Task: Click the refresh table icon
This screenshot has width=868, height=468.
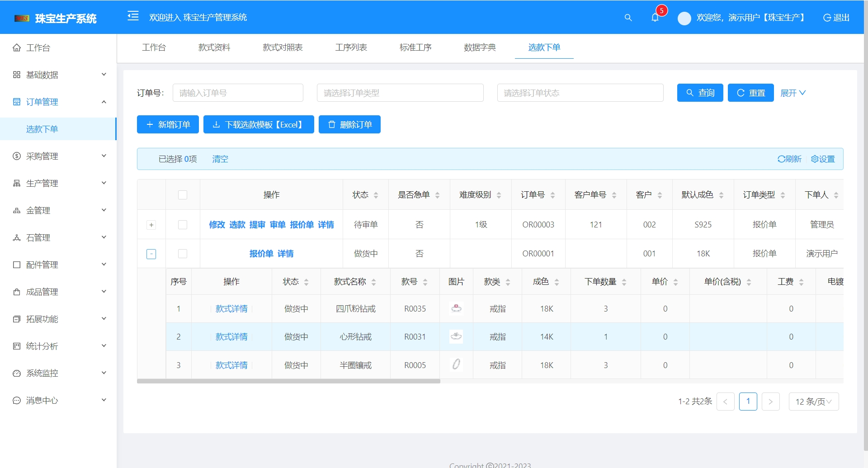Action: [789, 159]
